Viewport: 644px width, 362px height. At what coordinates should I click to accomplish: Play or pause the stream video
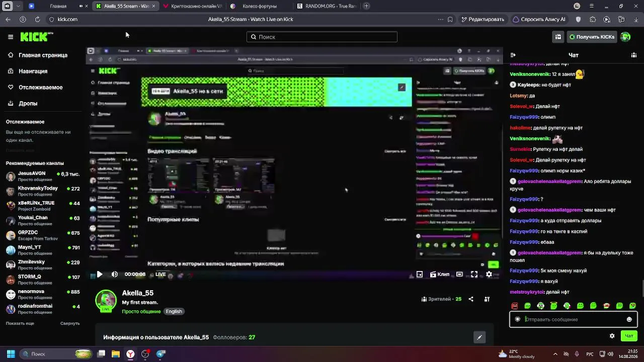(x=100, y=275)
